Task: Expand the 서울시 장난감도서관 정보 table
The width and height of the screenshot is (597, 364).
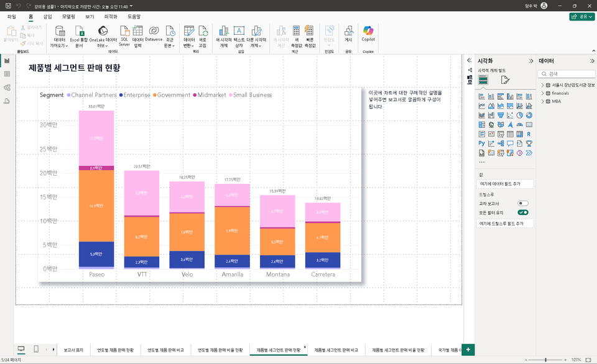Action: (542, 85)
